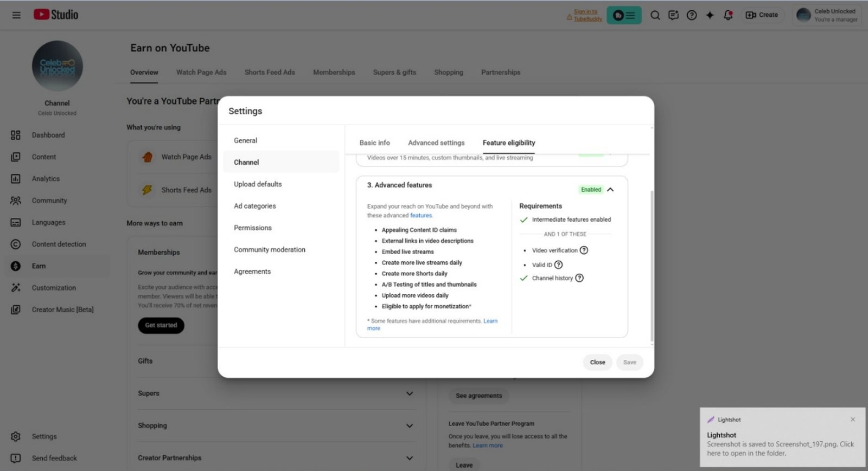Click the help question mark icon in header
The width and height of the screenshot is (868, 471).
[692, 15]
